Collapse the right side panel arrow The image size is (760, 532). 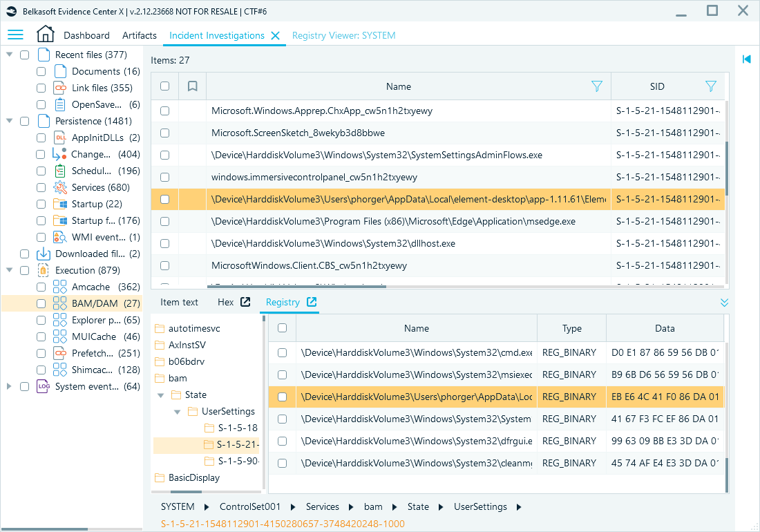[x=746, y=59]
